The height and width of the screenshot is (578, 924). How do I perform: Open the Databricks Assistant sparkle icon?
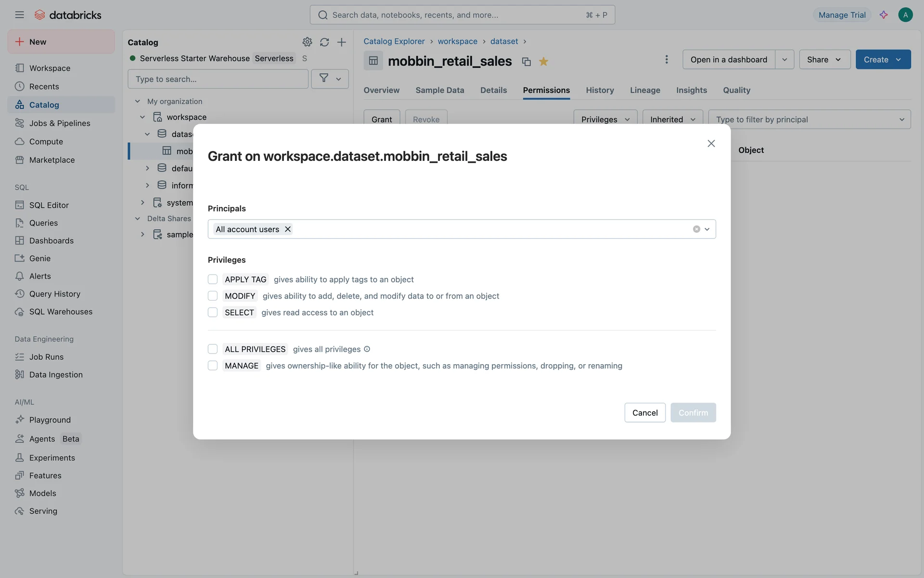(x=884, y=15)
